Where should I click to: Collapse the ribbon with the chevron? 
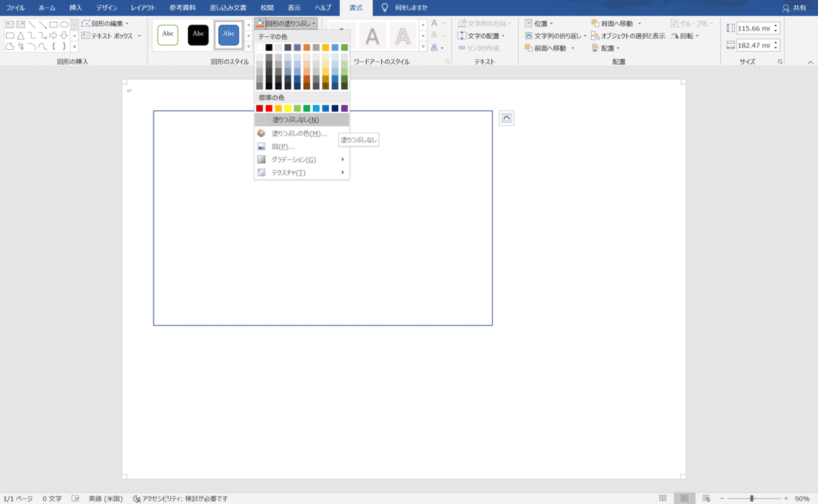[x=811, y=61]
